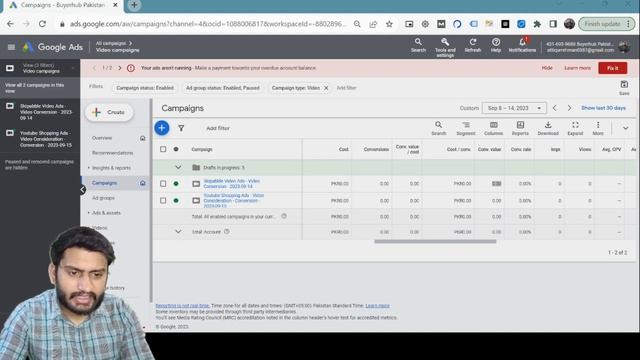Go back in browser
Viewport: 640px width, 360px height.
(10, 24)
